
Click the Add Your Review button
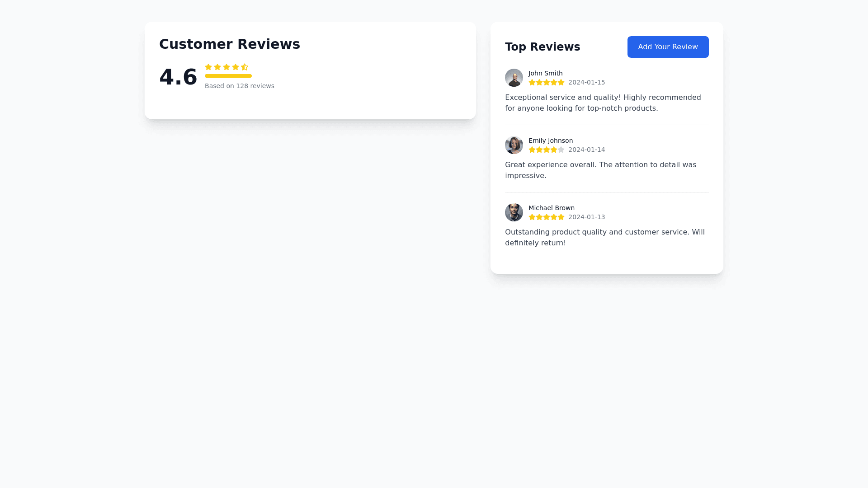[668, 47]
